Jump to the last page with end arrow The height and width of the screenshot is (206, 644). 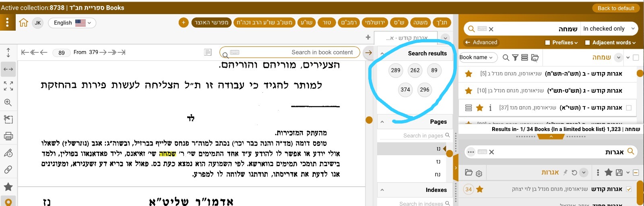point(122,52)
